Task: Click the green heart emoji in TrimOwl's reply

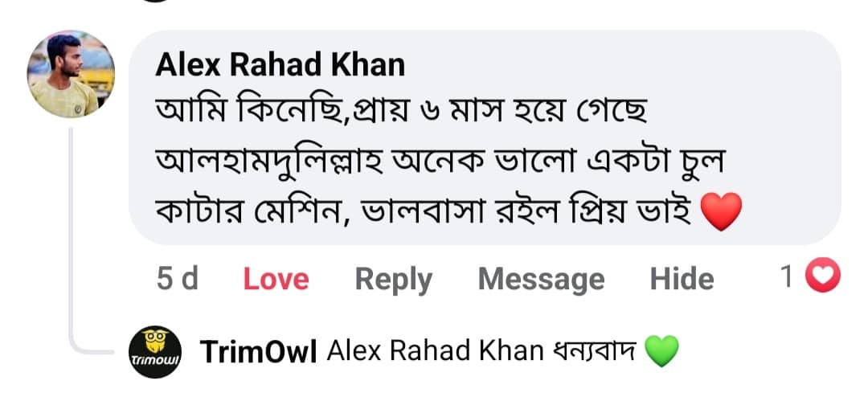Action: pos(662,352)
